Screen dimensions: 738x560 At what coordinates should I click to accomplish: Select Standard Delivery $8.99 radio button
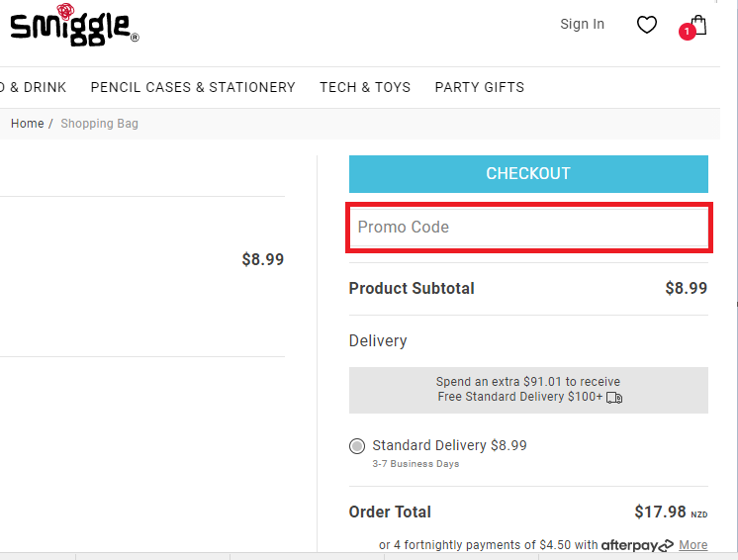click(357, 445)
